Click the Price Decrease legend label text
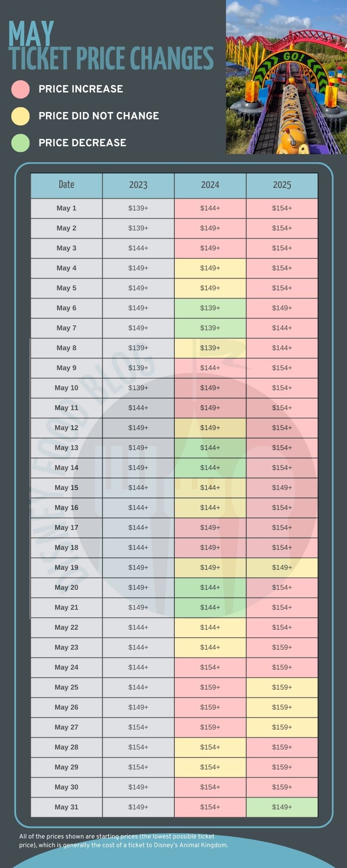The image size is (347, 868). click(82, 143)
